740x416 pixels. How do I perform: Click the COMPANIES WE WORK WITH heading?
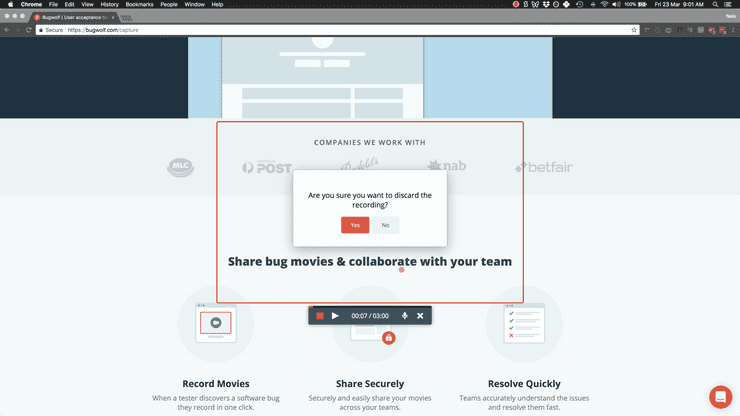coord(370,142)
